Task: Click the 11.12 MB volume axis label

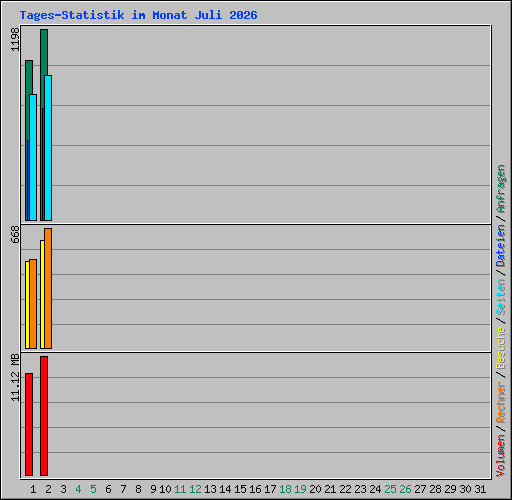Action: pyautogui.click(x=15, y=377)
